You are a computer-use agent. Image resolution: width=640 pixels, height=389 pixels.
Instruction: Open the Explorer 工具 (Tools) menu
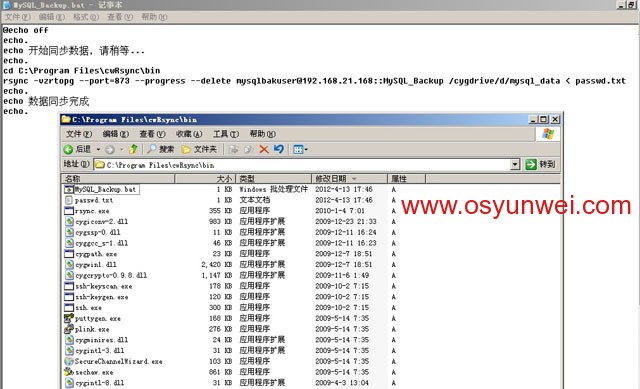(x=226, y=134)
